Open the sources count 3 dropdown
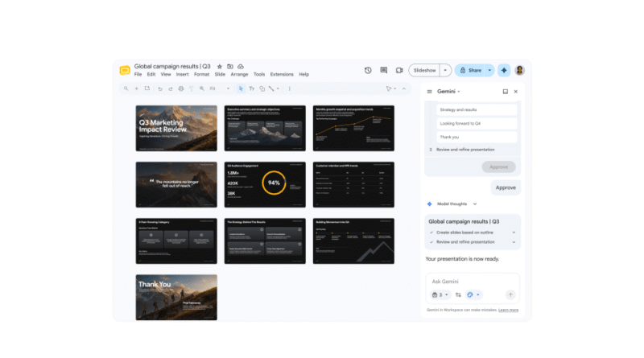Viewport: 644px width, 358px height. pos(440,294)
